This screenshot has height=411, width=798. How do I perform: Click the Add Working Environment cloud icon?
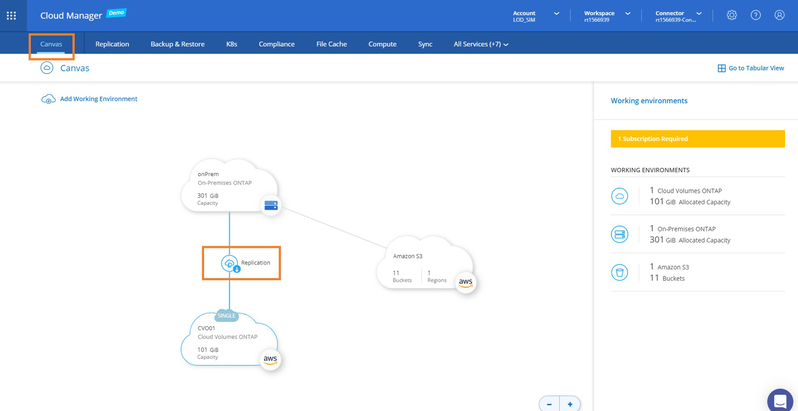tap(48, 99)
